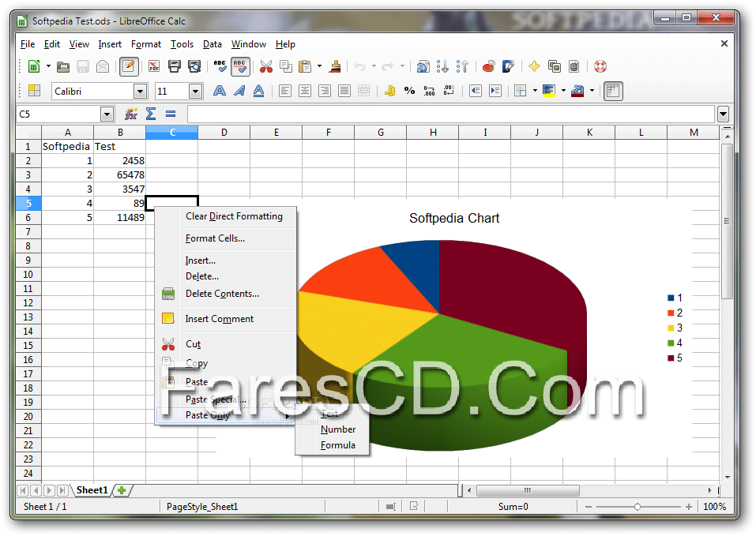Click into the formula input line

(450, 114)
